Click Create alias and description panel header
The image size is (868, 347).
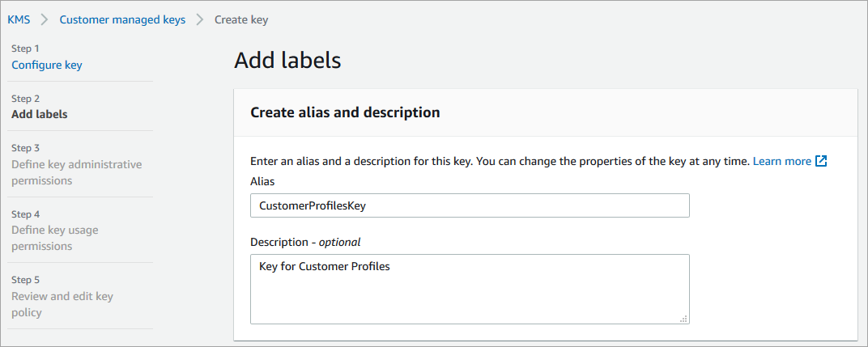345,112
